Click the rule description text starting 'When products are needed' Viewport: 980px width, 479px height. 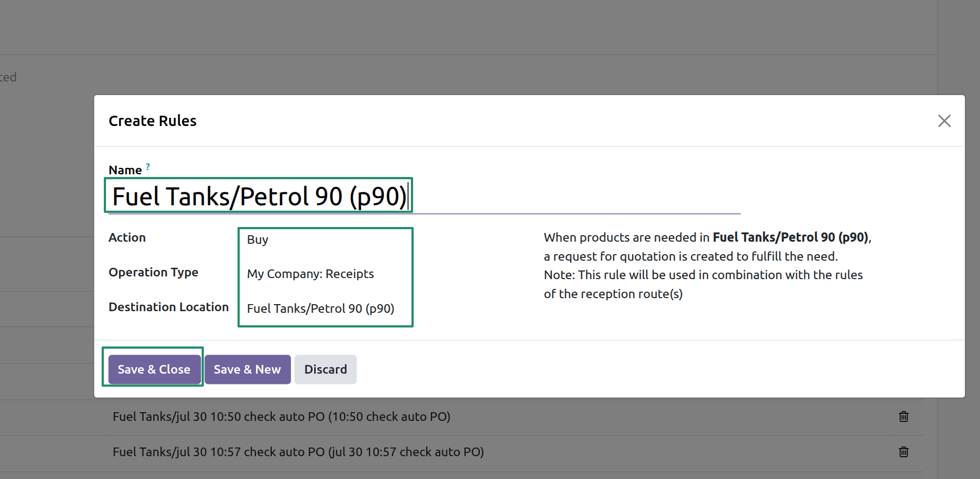[708, 266]
